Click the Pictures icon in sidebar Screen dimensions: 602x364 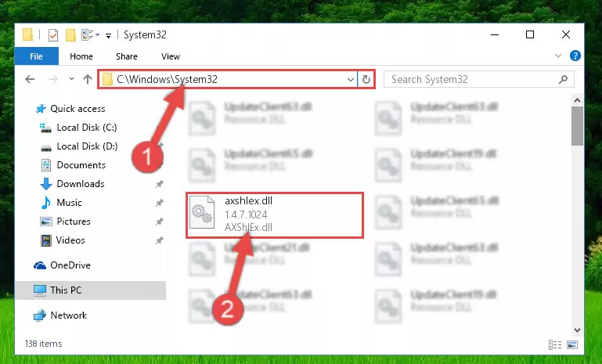(46, 222)
